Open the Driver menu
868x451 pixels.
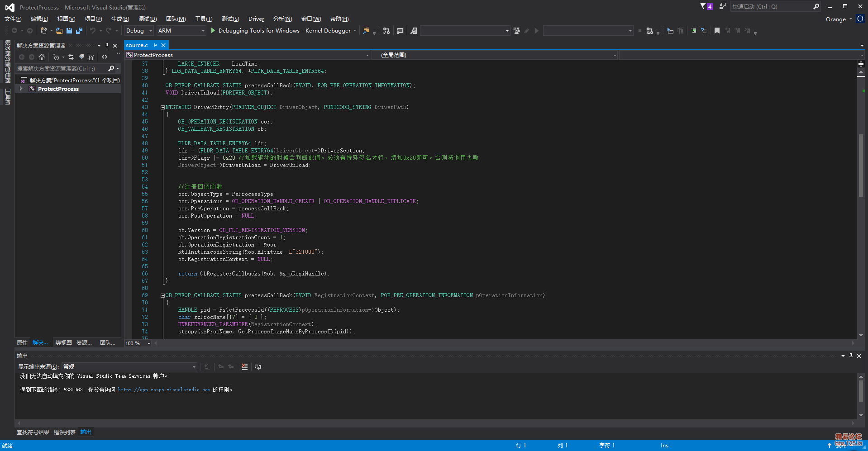pos(256,19)
